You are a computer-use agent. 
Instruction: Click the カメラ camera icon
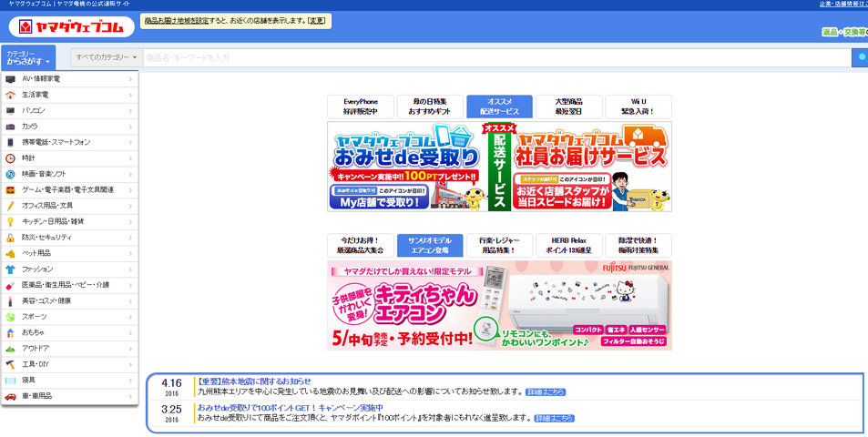pos(10,127)
